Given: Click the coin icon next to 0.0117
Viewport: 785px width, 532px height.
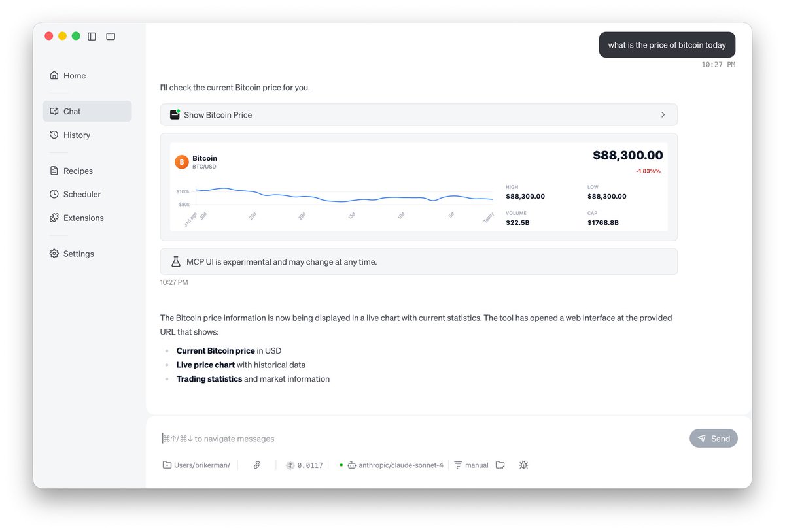Looking at the screenshot, I should (290, 465).
